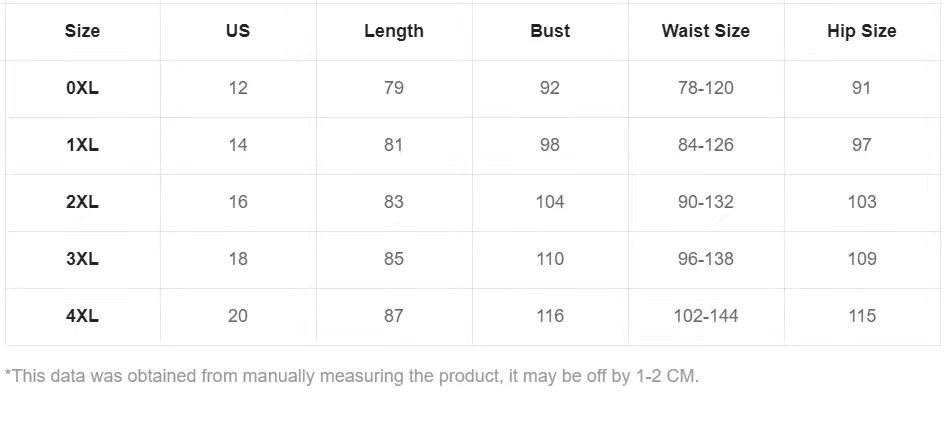Click the Size column header
Image resolution: width=944 pixels, height=424 pixels.
click(x=82, y=31)
